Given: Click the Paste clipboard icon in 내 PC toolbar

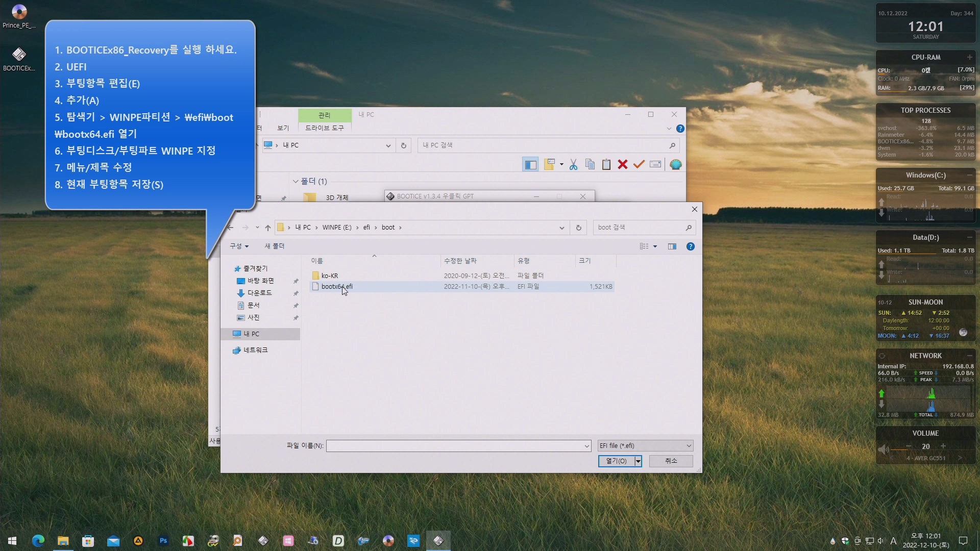Looking at the screenshot, I should click(x=606, y=164).
